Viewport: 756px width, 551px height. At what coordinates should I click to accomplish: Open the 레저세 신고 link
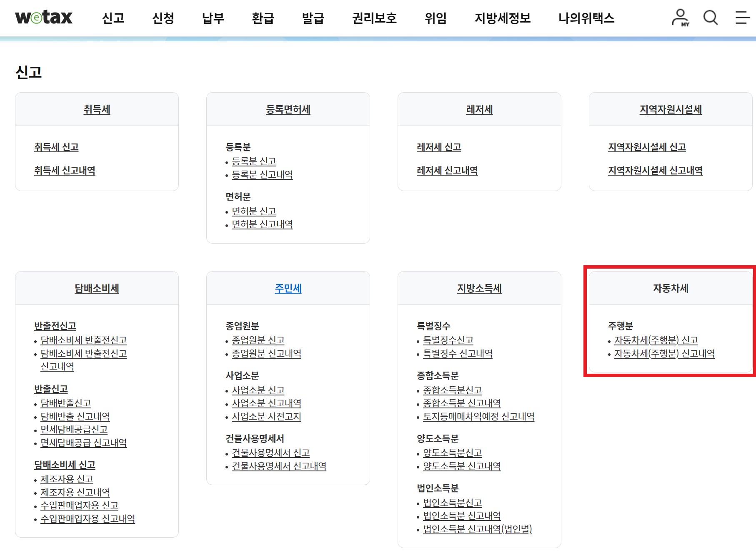439,147
